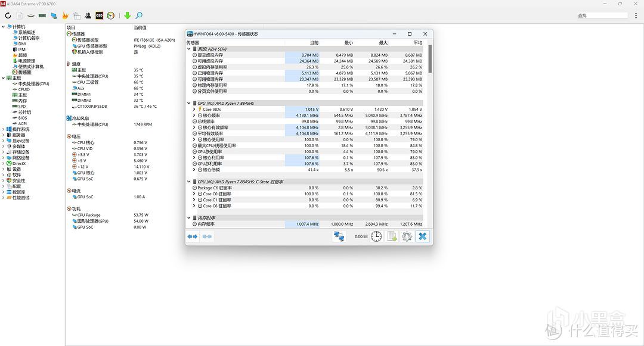Select SPD in the tree
The width and height of the screenshot is (644, 346).
pos(22,107)
